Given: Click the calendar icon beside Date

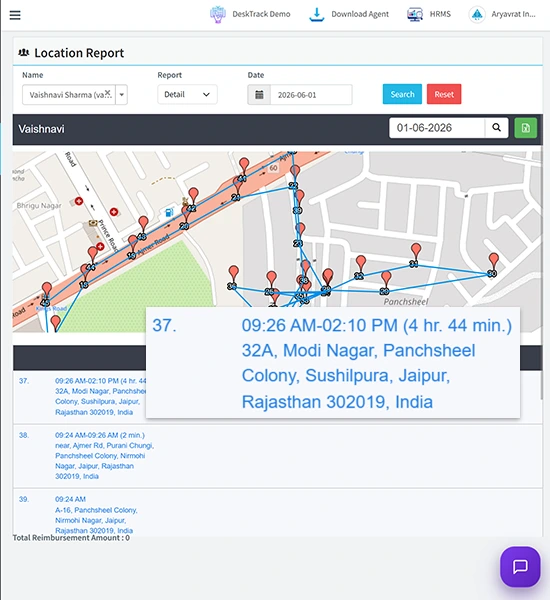Looking at the screenshot, I should pyautogui.click(x=259, y=95).
